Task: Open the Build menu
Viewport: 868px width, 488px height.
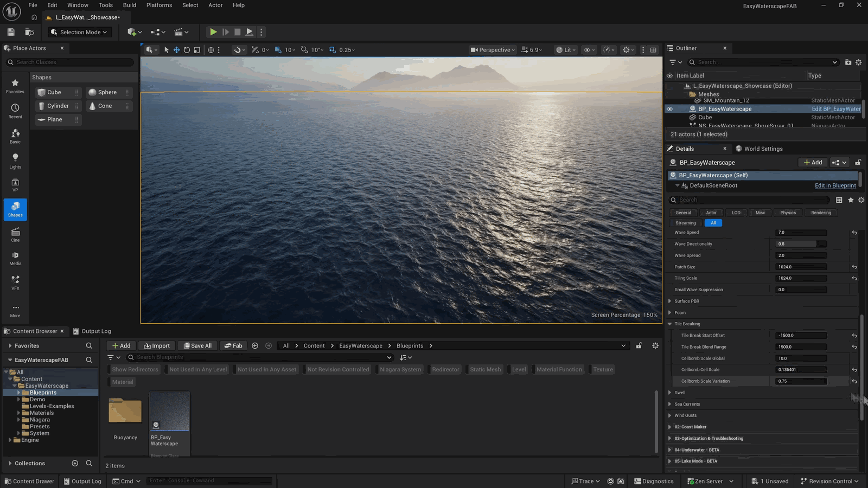Action: point(130,5)
